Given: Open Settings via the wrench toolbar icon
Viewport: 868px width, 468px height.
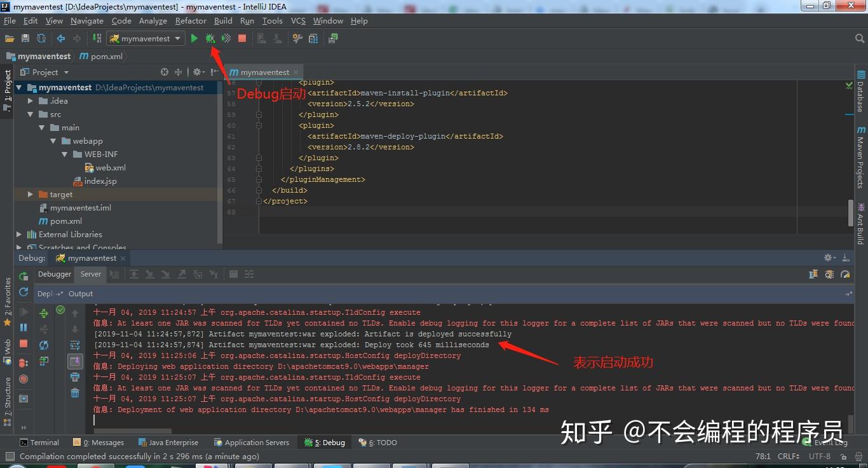Looking at the screenshot, I should (x=297, y=39).
